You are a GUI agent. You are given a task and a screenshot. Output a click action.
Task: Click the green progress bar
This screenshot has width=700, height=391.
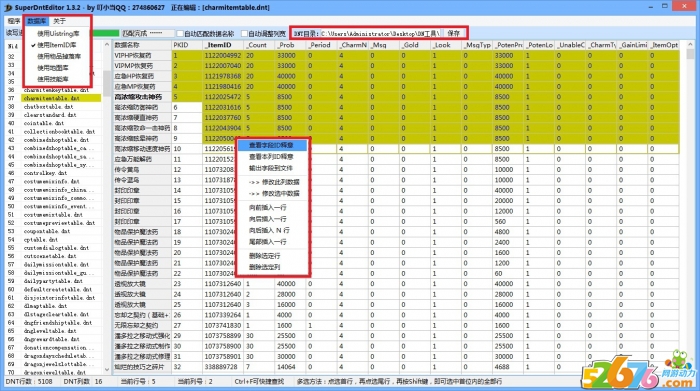(105, 33)
